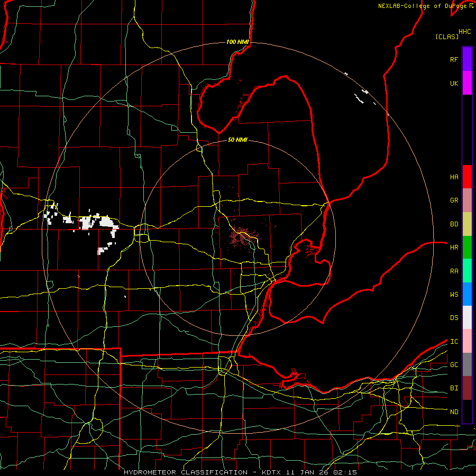The width and height of the screenshot is (476, 476).
Task: Click the IC legend label
Action: point(454,342)
